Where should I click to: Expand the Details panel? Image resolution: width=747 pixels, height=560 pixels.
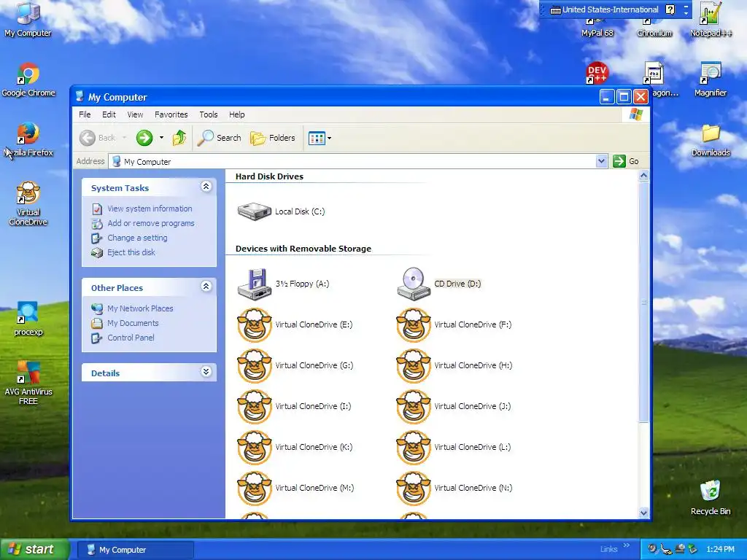pyautogui.click(x=206, y=372)
